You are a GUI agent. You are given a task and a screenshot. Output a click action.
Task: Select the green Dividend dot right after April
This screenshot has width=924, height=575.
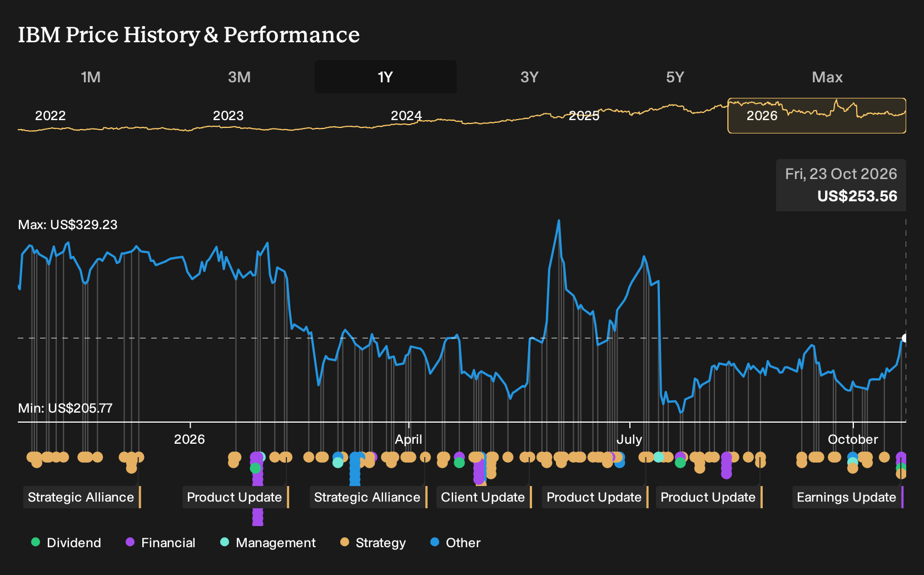(x=459, y=462)
